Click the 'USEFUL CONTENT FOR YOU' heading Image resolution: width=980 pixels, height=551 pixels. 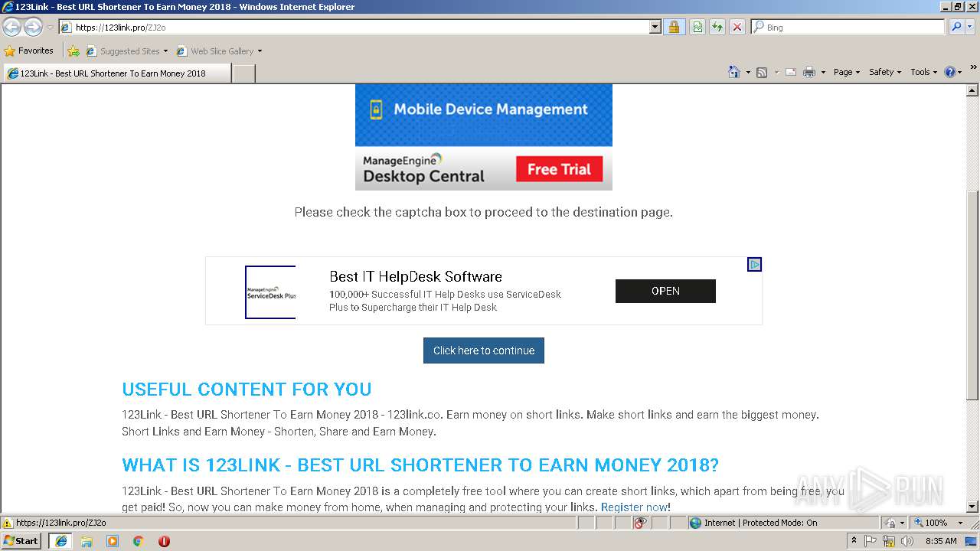click(x=247, y=390)
